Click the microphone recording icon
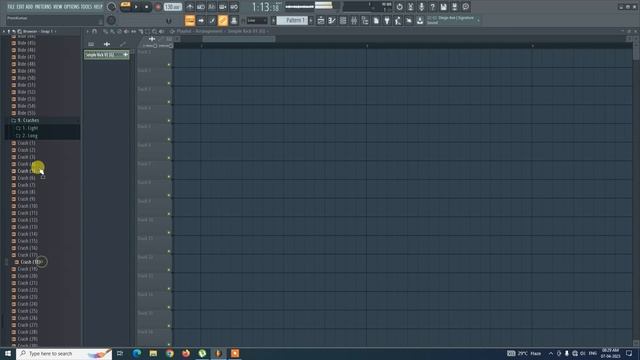The image size is (640, 360). 422,7
